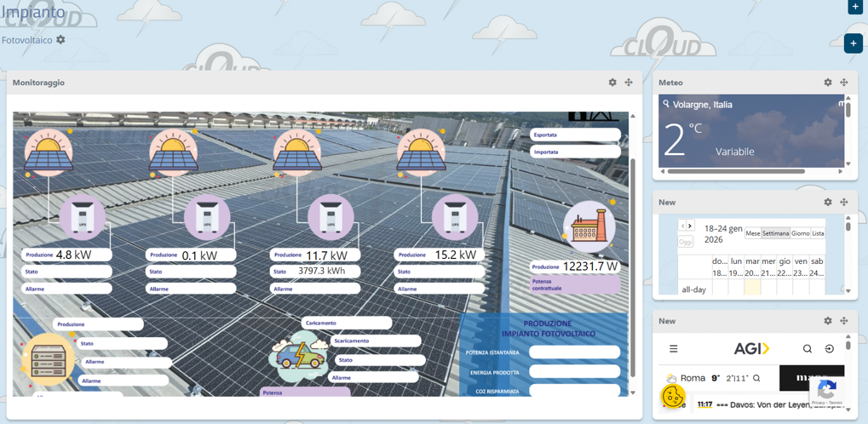The image size is (868, 424).
Task: Select the mar 20 calendar column header
Action: (752, 266)
